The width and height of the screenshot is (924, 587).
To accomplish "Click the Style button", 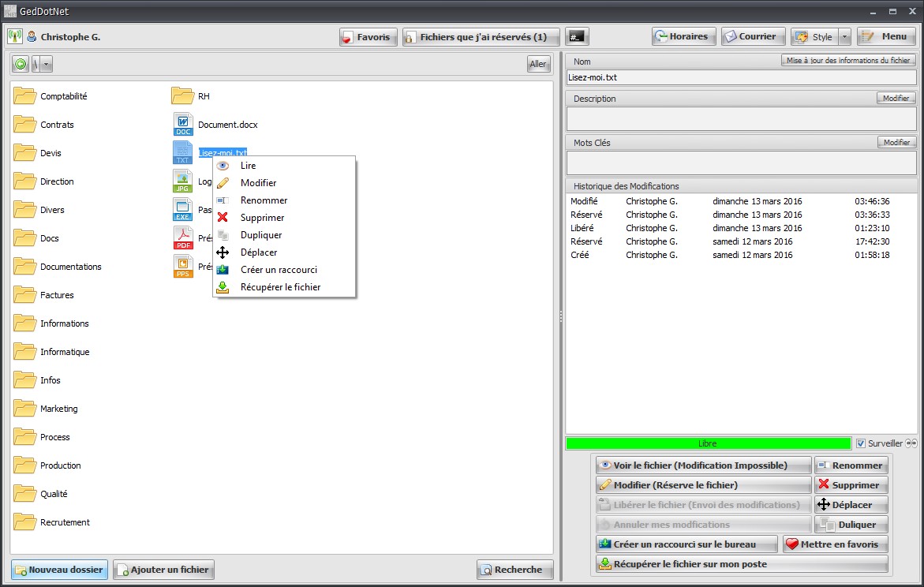I will (x=815, y=36).
